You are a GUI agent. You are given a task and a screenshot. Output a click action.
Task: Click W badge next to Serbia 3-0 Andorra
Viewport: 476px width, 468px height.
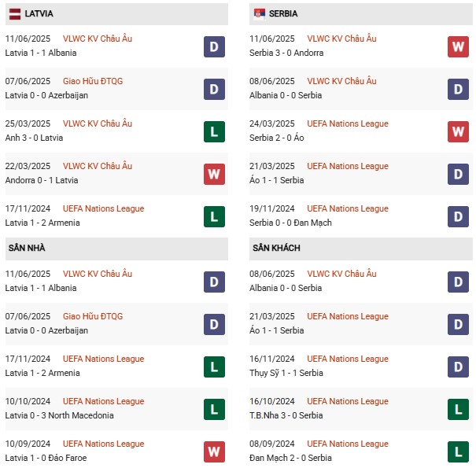(459, 46)
